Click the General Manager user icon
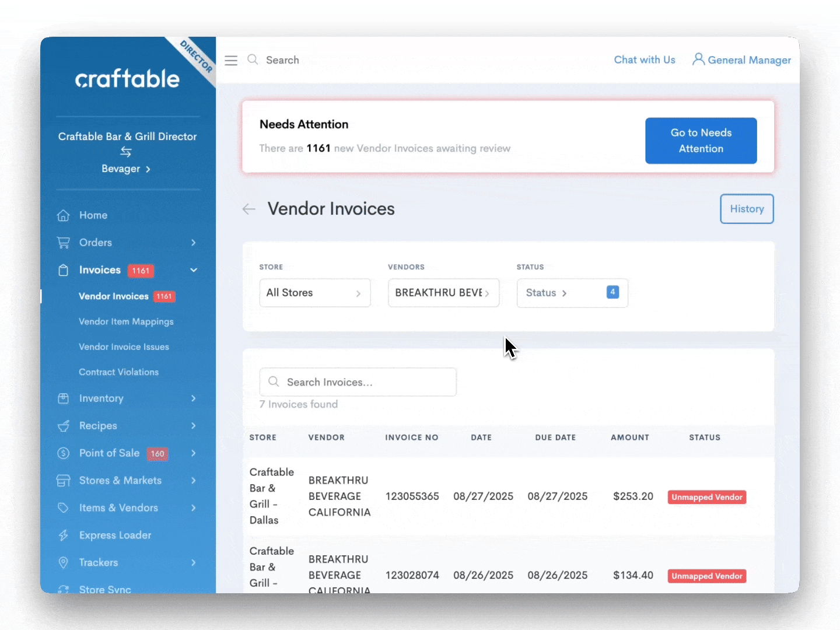Viewport: 840px width, 630px height. point(698,60)
